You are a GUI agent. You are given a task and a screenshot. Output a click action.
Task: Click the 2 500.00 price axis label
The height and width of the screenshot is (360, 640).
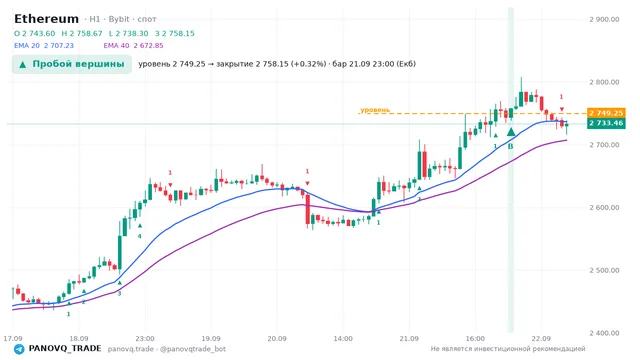604,270
